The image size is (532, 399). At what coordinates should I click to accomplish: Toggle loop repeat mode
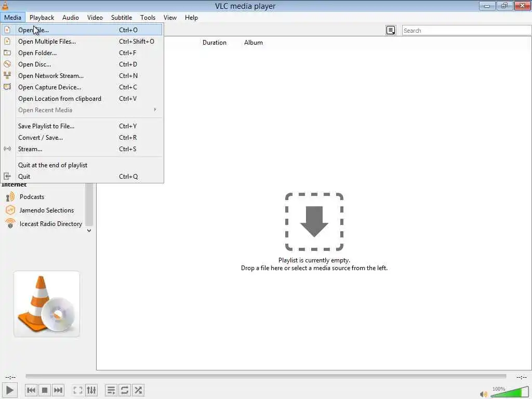point(125,390)
